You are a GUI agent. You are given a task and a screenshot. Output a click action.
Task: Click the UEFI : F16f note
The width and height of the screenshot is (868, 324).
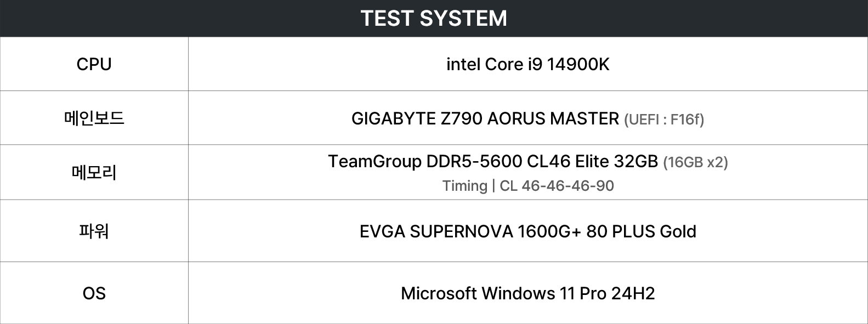click(664, 120)
